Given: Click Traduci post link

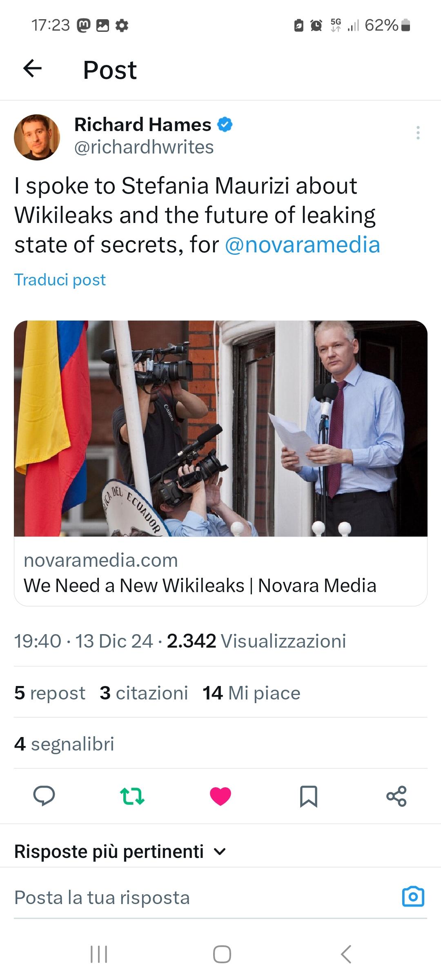Looking at the screenshot, I should [60, 280].
